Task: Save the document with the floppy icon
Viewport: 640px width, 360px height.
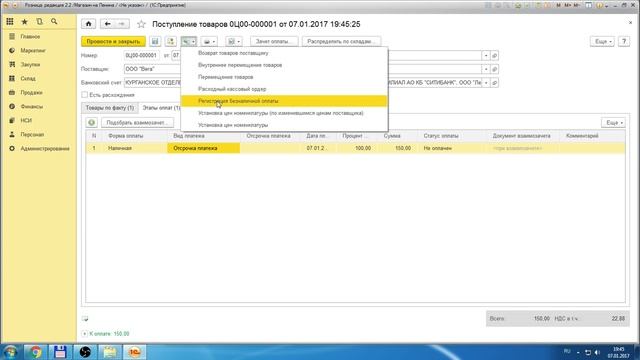Action: (155, 42)
